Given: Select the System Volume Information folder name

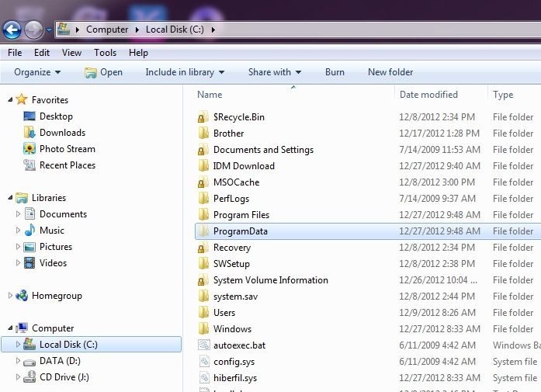Looking at the screenshot, I should [x=270, y=280].
